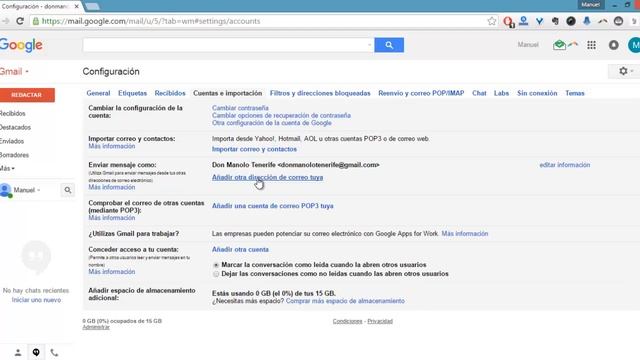
Task: Show contacts using the person icon
Action: tap(18, 353)
